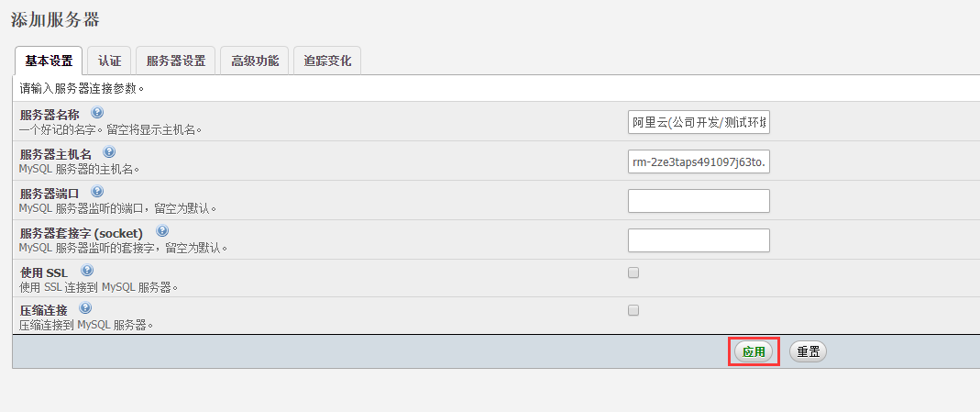Screen dimensions: 980x412
Task: Show help for 服务器套接字 (socket)
Action: [162, 231]
